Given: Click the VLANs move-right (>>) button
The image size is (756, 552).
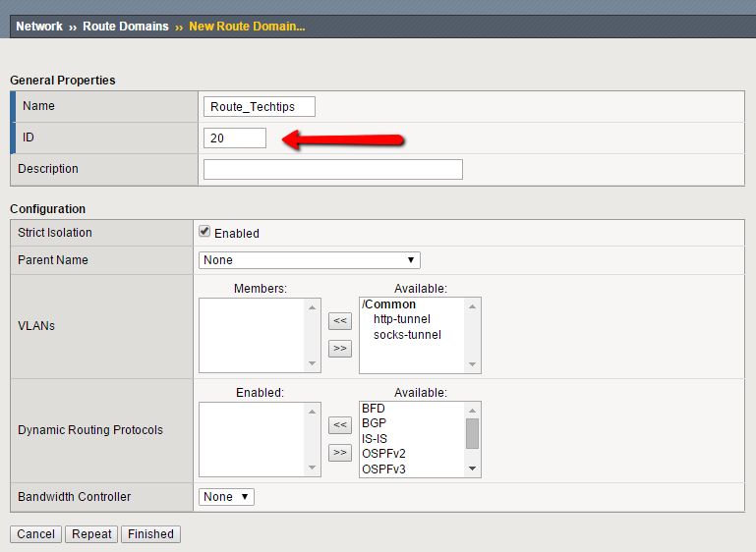Looking at the screenshot, I should [x=339, y=348].
